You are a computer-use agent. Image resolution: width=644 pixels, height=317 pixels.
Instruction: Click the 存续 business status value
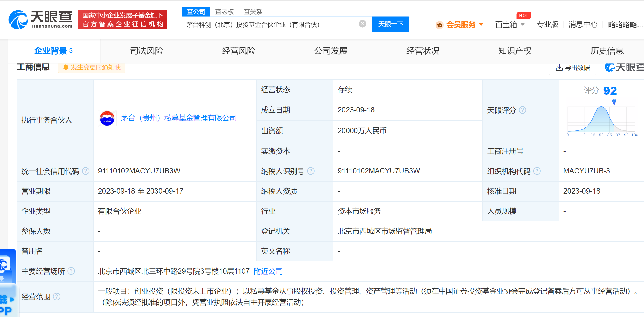pyautogui.click(x=345, y=90)
